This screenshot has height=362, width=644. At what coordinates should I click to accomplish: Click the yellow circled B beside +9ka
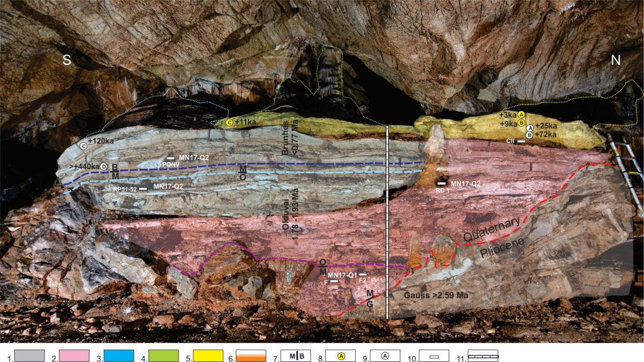[x=521, y=123]
